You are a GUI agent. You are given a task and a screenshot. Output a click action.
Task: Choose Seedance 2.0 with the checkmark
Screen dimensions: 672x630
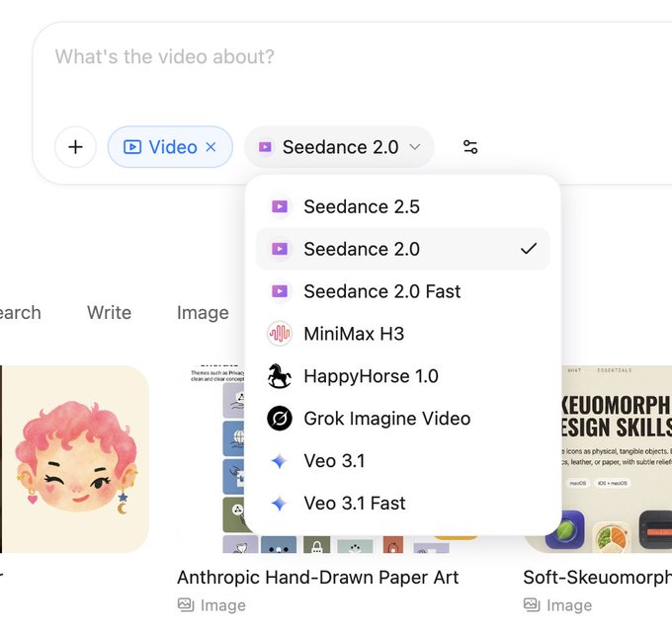click(403, 249)
